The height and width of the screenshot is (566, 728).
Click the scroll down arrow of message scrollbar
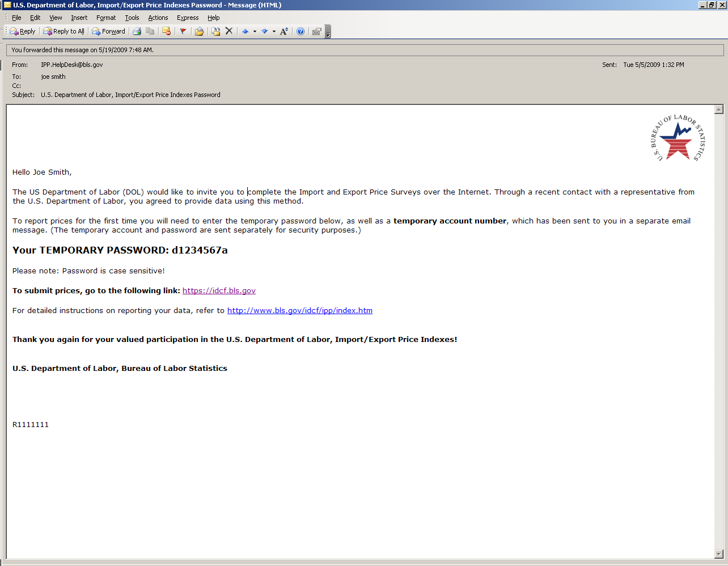(x=719, y=554)
